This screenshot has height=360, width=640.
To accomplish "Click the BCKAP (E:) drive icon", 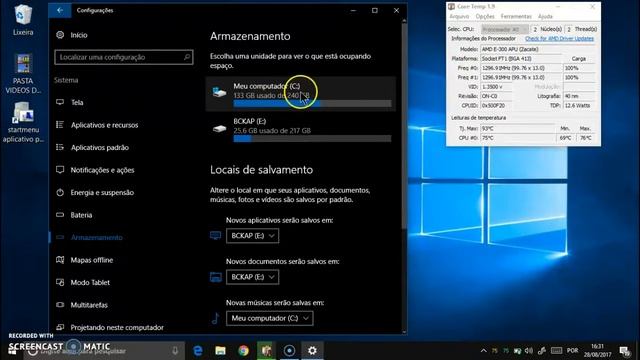I will click(x=220, y=129).
